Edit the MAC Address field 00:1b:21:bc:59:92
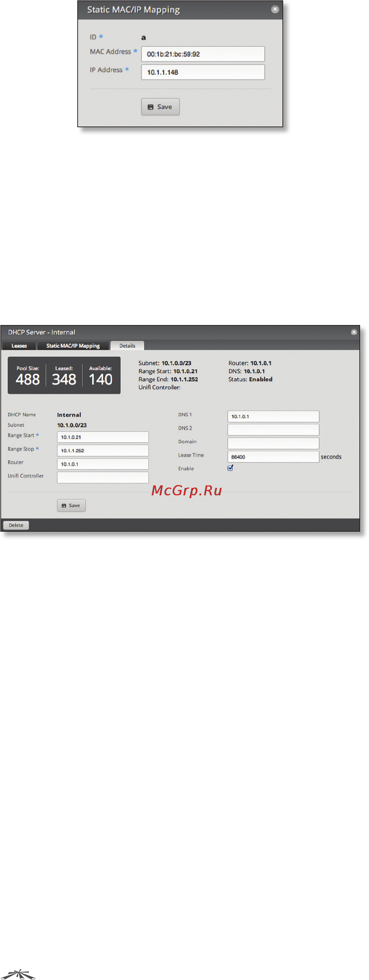Viewport: 369px width, 980px height. [x=203, y=54]
